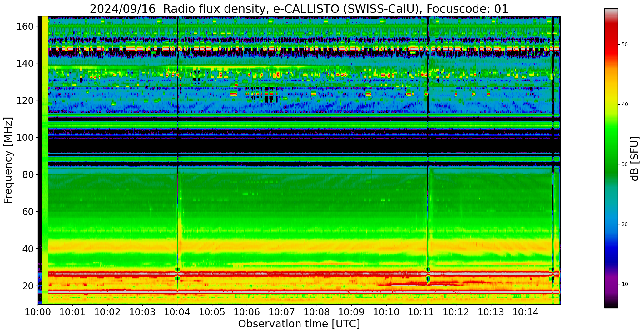Click the 80 MHz frequency tick label
The height and width of the screenshot is (333, 644).
[28, 175]
